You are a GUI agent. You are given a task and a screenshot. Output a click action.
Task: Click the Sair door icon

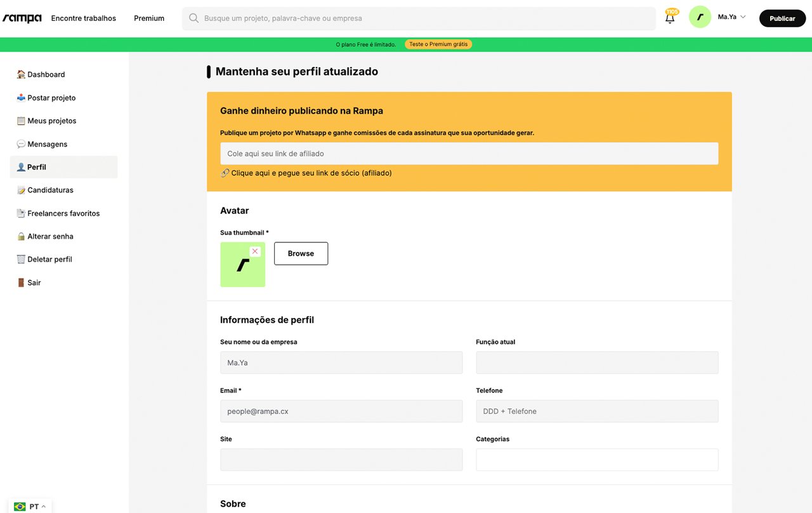[x=21, y=283]
